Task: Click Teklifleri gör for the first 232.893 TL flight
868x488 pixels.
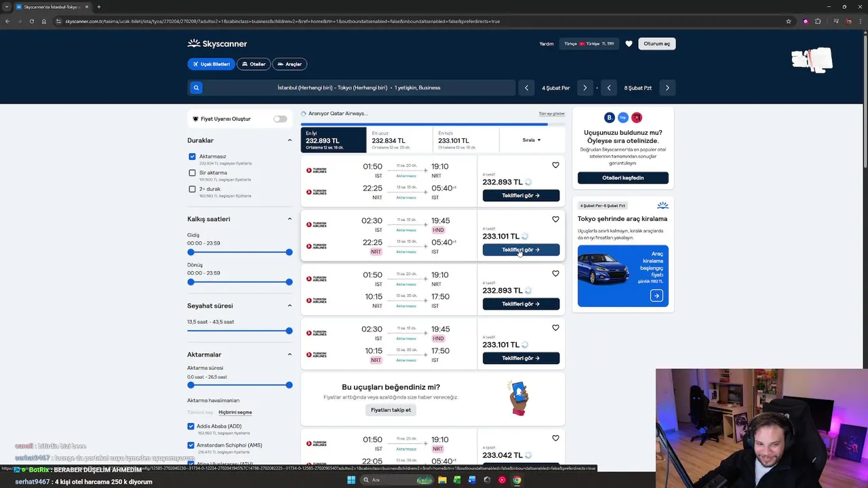Action: pyautogui.click(x=521, y=195)
